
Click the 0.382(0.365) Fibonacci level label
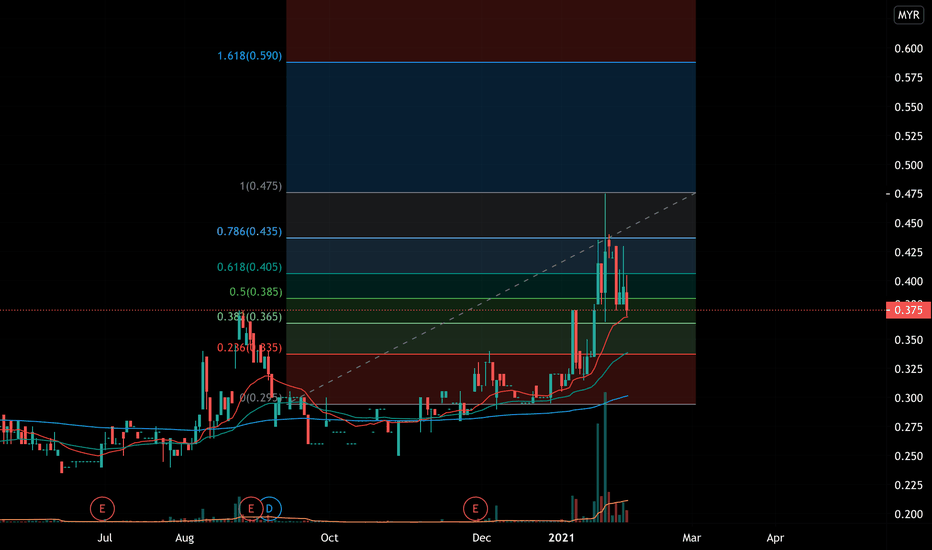point(250,317)
